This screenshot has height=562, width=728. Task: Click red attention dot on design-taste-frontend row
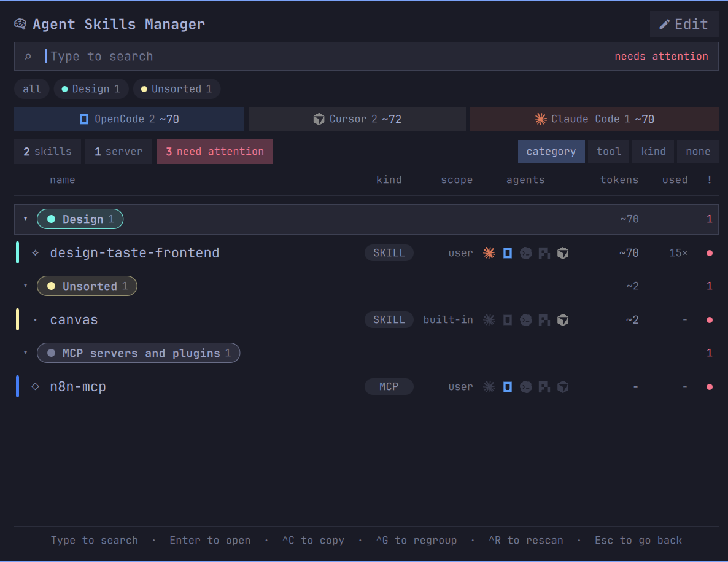(710, 253)
